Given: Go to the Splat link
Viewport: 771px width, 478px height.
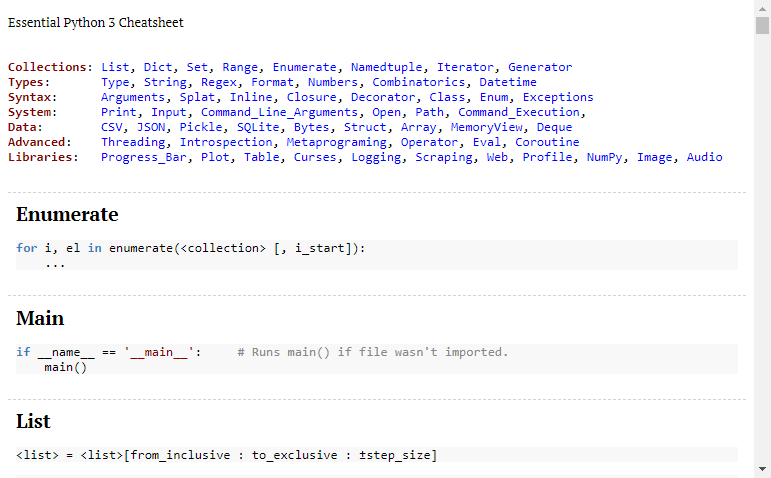Looking at the screenshot, I should [197, 97].
